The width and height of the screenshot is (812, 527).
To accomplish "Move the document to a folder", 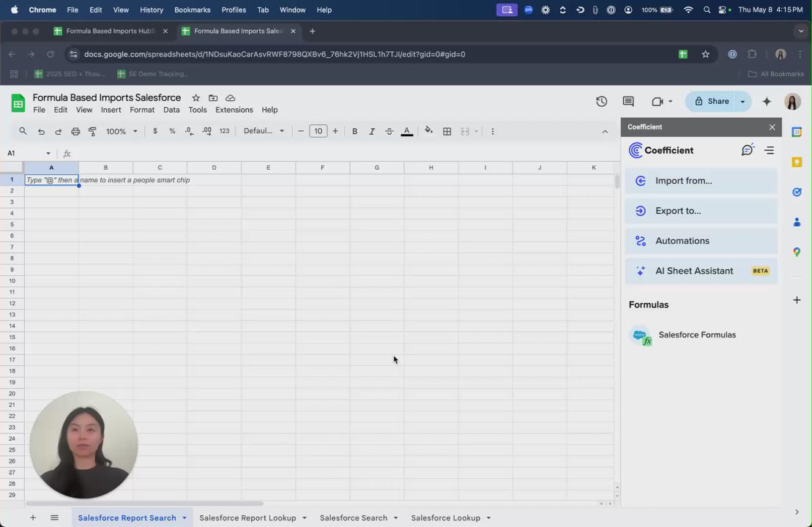I will point(213,98).
